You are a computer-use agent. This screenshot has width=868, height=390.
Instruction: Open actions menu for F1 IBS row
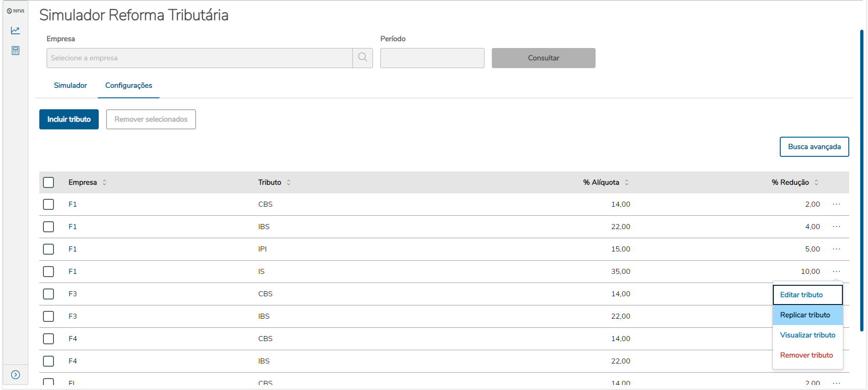point(836,227)
